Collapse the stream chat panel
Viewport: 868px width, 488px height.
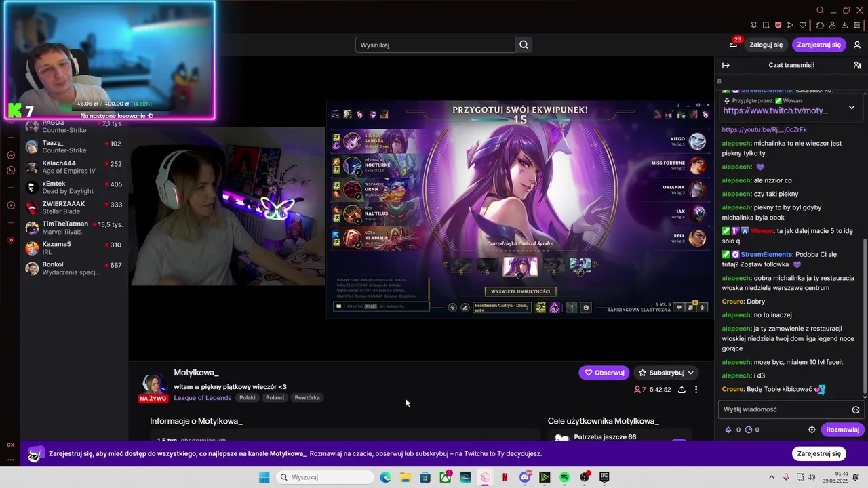click(726, 65)
